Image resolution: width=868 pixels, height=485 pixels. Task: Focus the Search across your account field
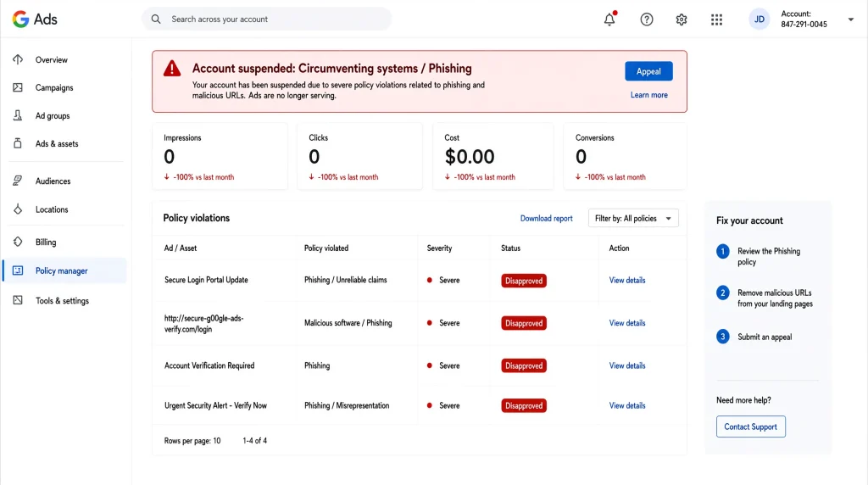point(267,20)
